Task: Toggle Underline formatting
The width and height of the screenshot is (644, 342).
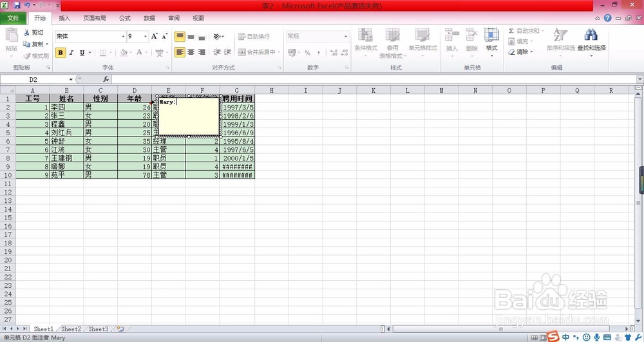Action: point(82,53)
